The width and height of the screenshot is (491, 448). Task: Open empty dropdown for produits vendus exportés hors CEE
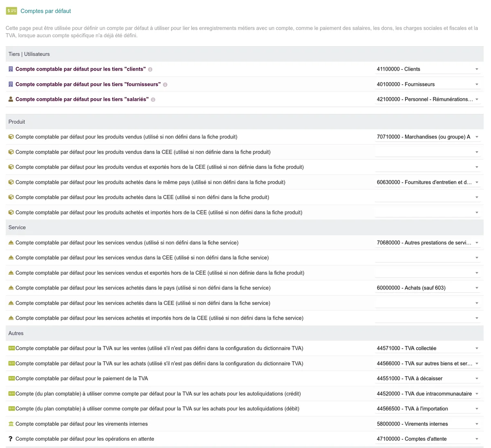pyautogui.click(x=428, y=167)
